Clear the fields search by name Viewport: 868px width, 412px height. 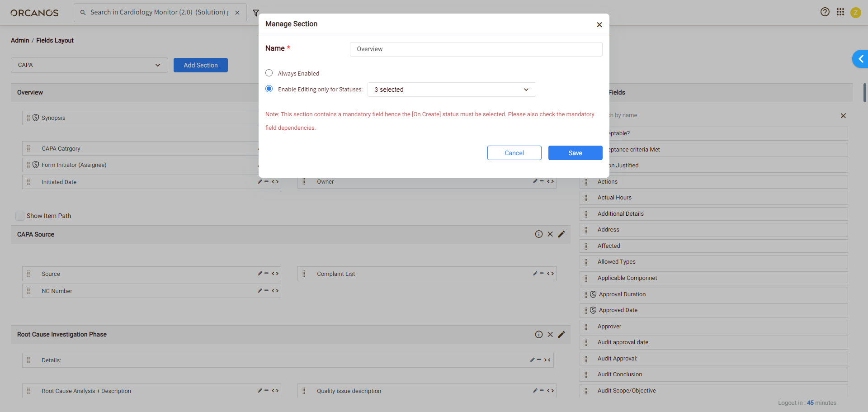pyautogui.click(x=843, y=116)
